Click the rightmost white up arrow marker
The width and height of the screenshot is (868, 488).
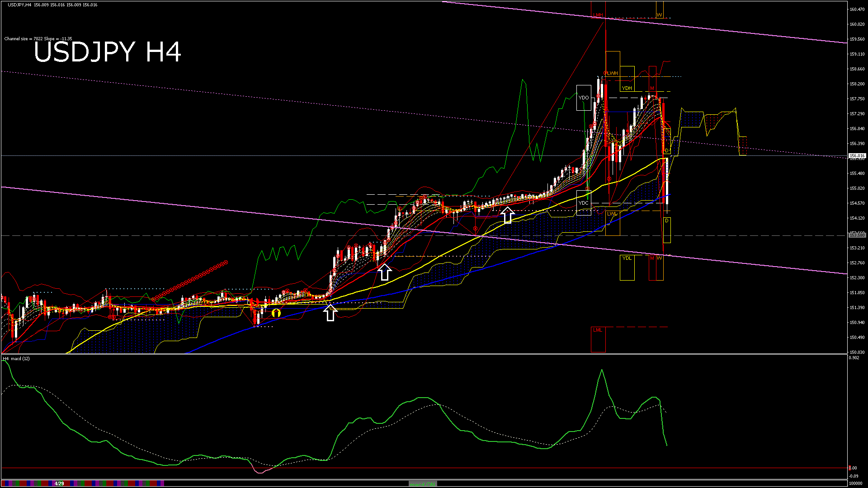point(507,215)
